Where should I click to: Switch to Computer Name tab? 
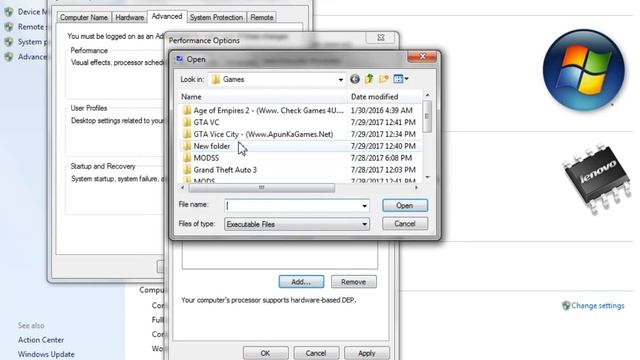coord(84,18)
